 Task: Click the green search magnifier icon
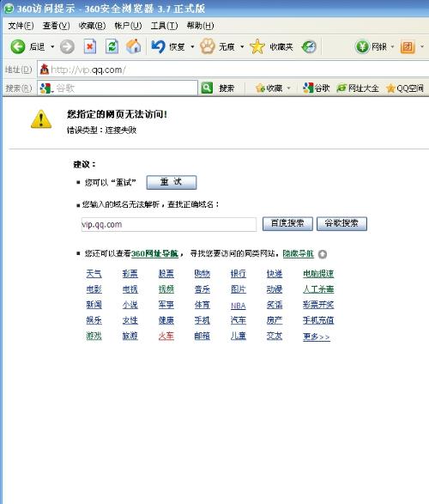[207, 88]
